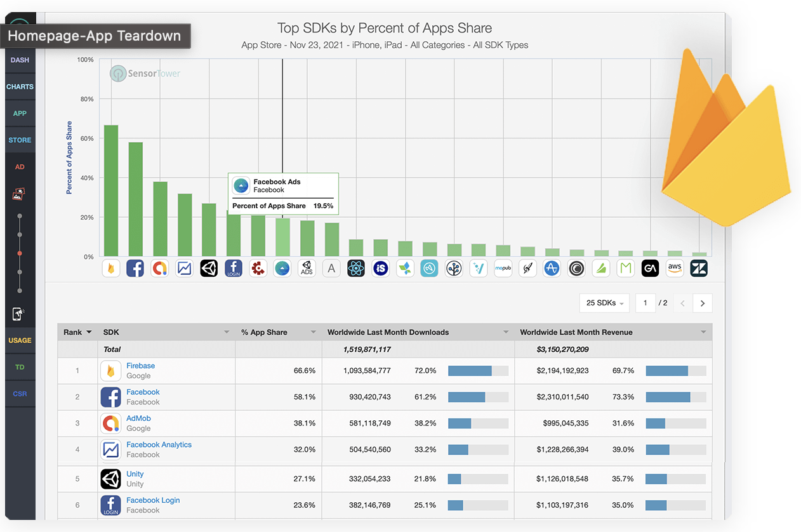Open the Worldwide Last Month Downloads column arrow

[x=506, y=332]
